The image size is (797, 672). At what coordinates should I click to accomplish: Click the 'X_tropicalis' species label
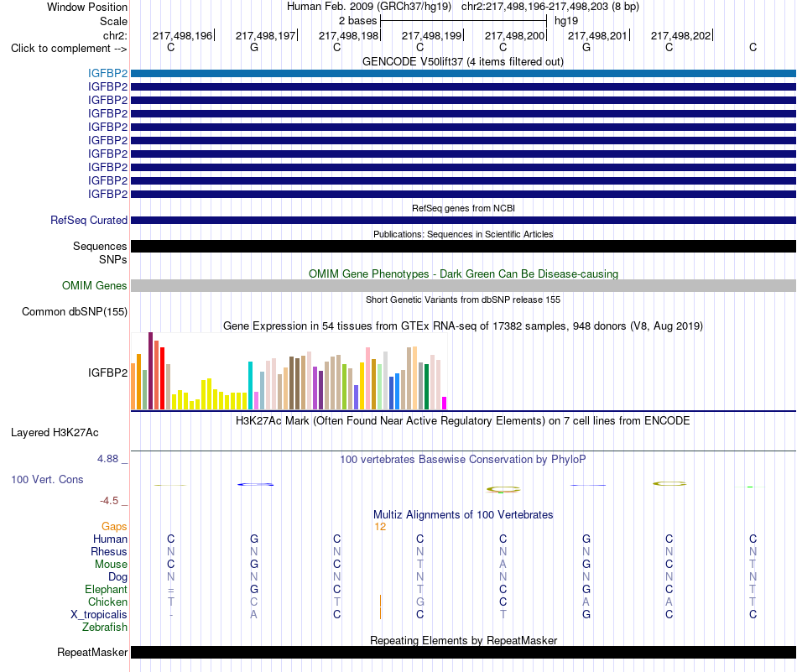99,615
